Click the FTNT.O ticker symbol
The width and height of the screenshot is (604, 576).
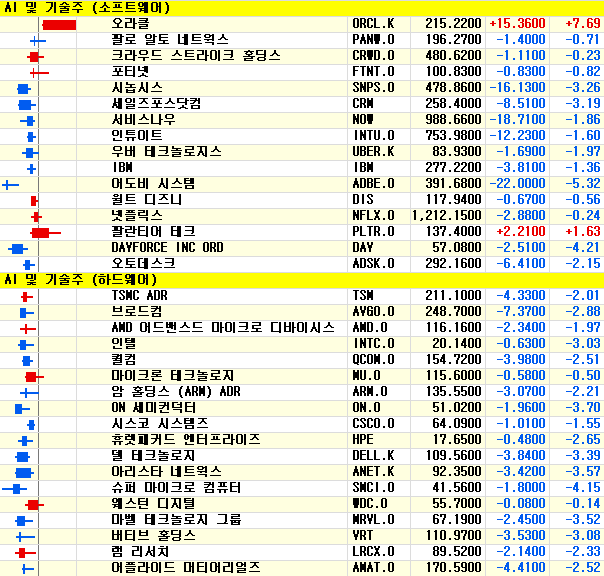pyautogui.click(x=373, y=72)
